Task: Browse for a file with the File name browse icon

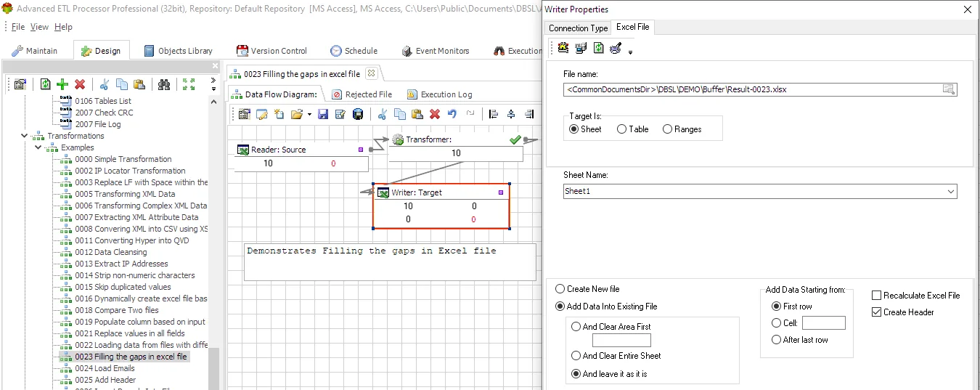Action: (949, 89)
